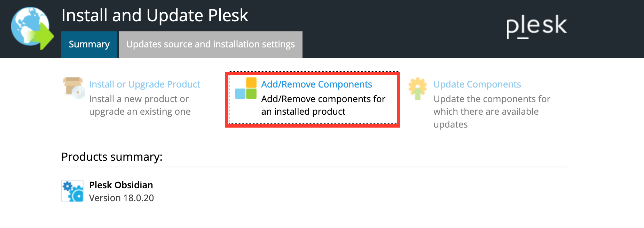Click the Version 18.0.20 text

pyautogui.click(x=121, y=198)
